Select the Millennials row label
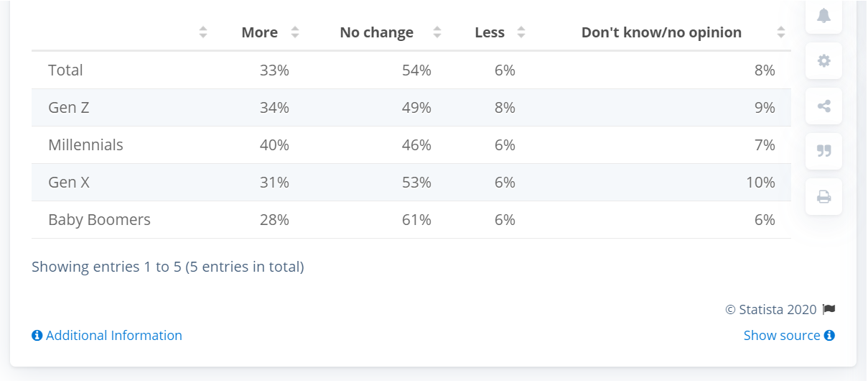This screenshot has width=868, height=381. (x=85, y=145)
